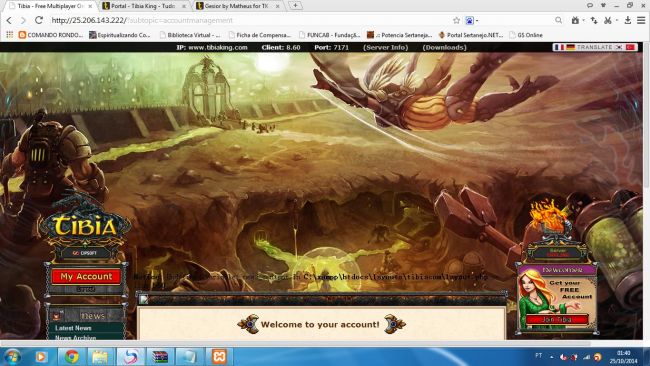Open Chrome hamburger menu icon
The width and height of the screenshot is (650, 366).
click(x=641, y=20)
